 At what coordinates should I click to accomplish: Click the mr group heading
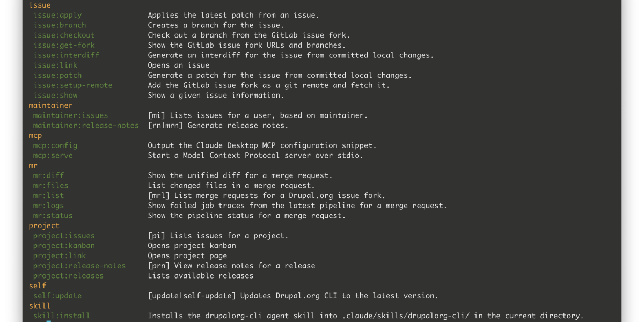coord(33,166)
